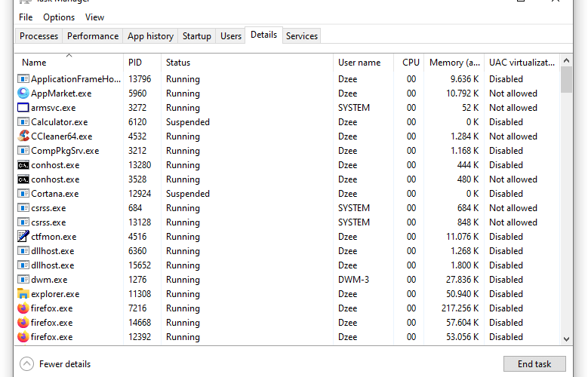Switch to the Processes tab
The image size is (588, 377).
(x=38, y=36)
